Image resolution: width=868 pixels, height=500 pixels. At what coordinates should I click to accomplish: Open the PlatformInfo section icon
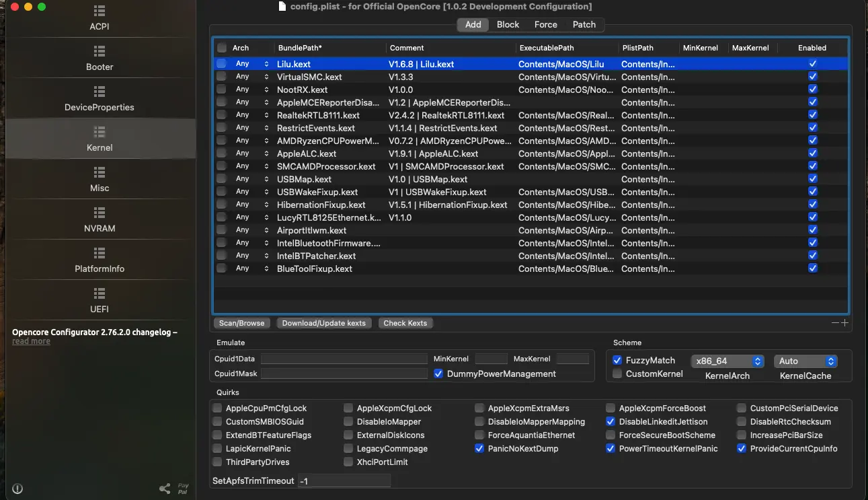[100, 253]
